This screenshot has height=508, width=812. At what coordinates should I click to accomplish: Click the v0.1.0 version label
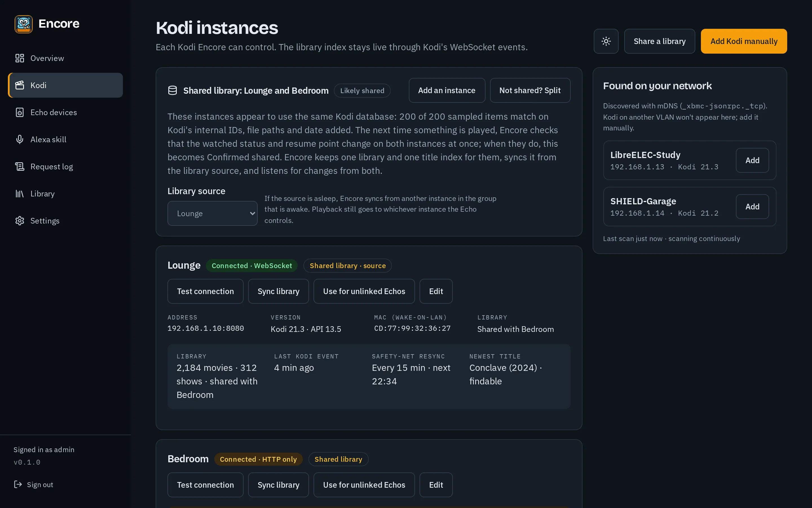27,462
